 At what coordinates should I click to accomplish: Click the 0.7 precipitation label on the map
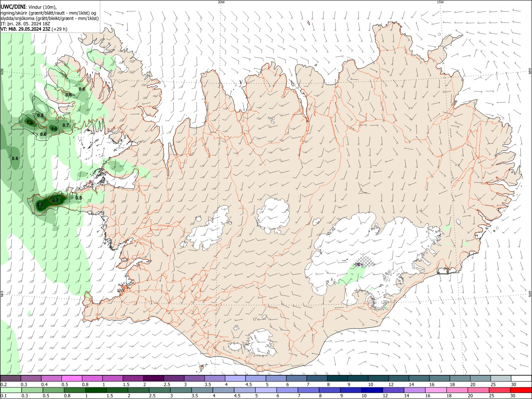tap(66, 125)
